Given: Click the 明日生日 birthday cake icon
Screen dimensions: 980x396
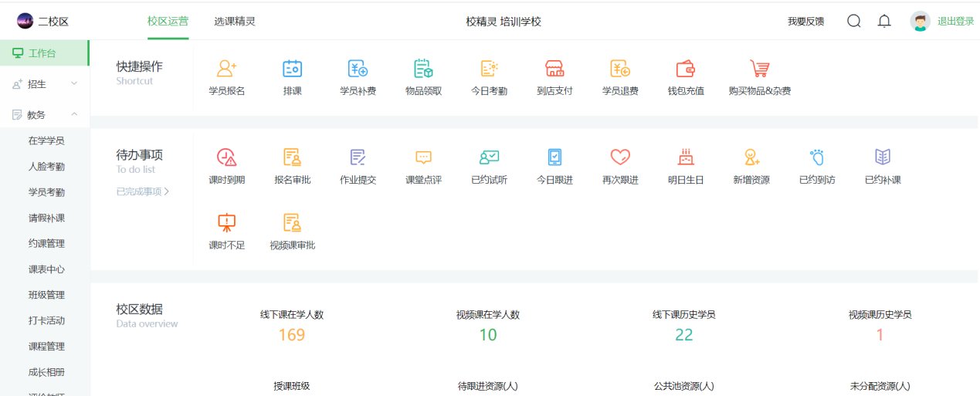Looking at the screenshot, I should 686,157.
